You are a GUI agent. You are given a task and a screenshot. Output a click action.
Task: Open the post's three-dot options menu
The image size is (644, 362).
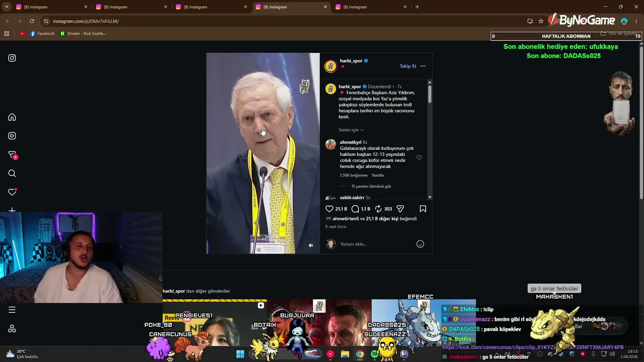pyautogui.click(x=423, y=66)
